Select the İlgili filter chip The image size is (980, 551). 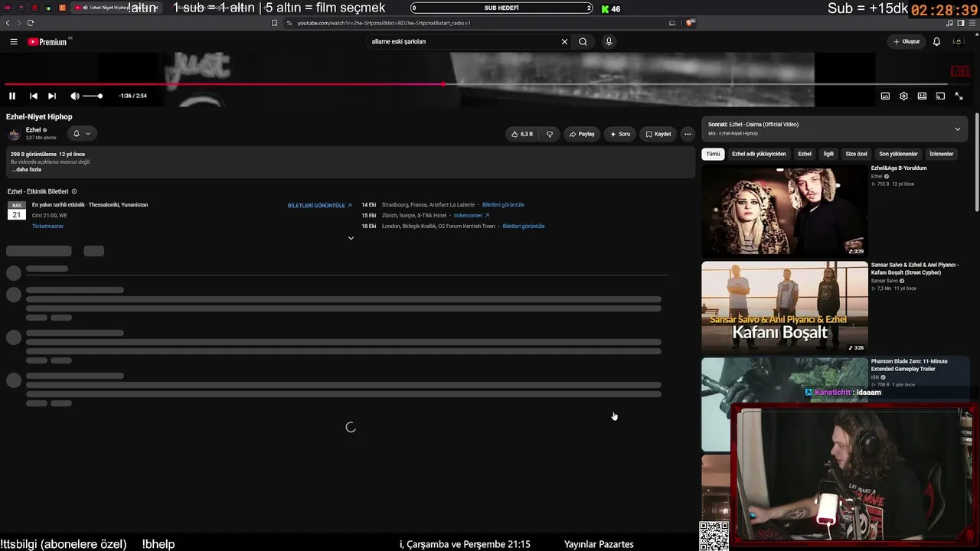point(828,154)
